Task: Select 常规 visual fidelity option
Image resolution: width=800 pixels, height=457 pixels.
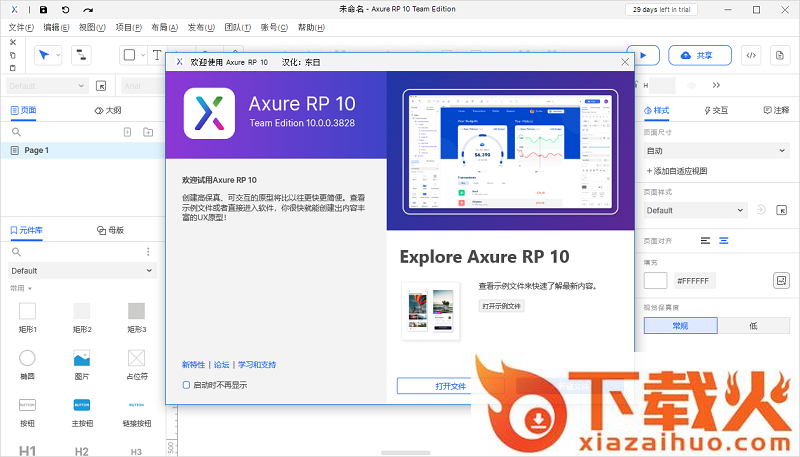Action: click(x=681, y=325)
